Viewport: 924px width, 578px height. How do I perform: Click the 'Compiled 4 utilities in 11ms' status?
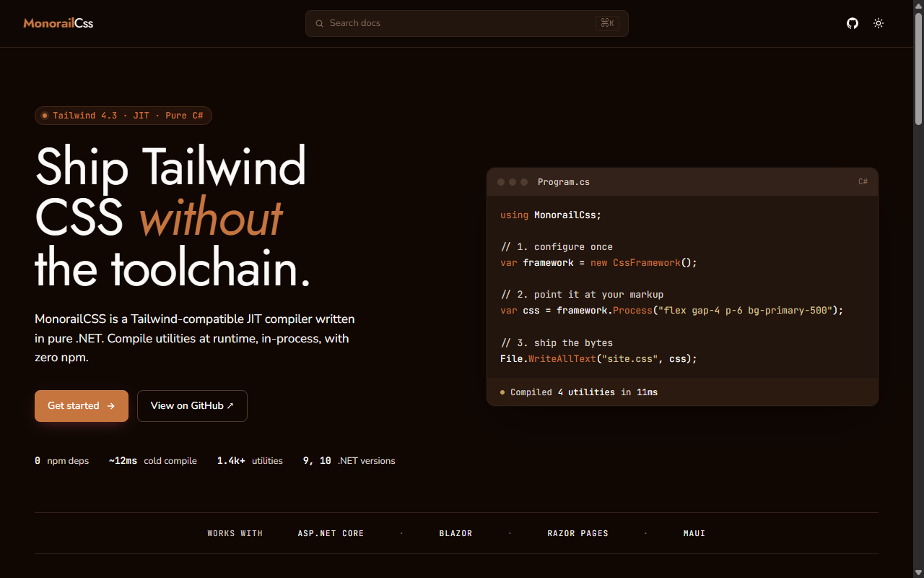579,392
